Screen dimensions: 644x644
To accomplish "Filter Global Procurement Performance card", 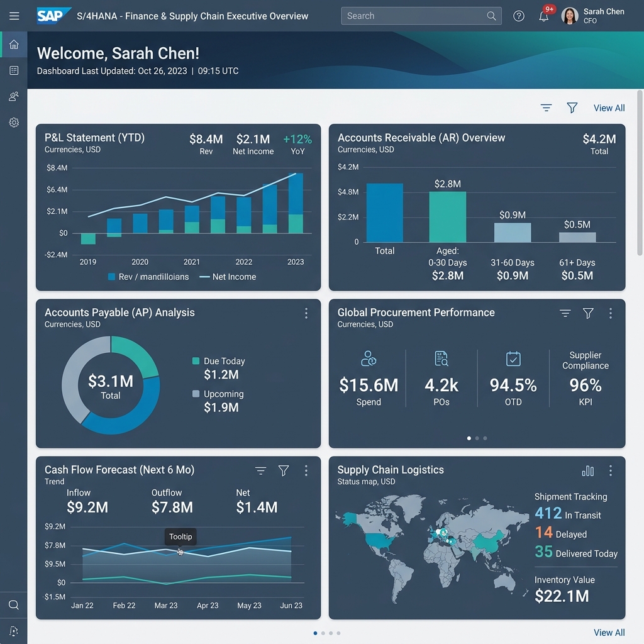I will (x=588, y=313).
